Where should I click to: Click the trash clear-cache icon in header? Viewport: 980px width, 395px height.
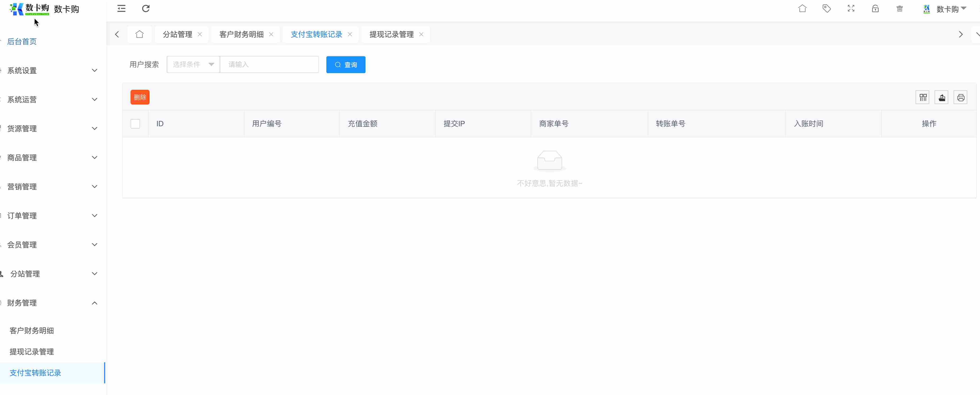[x=899, y=8]
